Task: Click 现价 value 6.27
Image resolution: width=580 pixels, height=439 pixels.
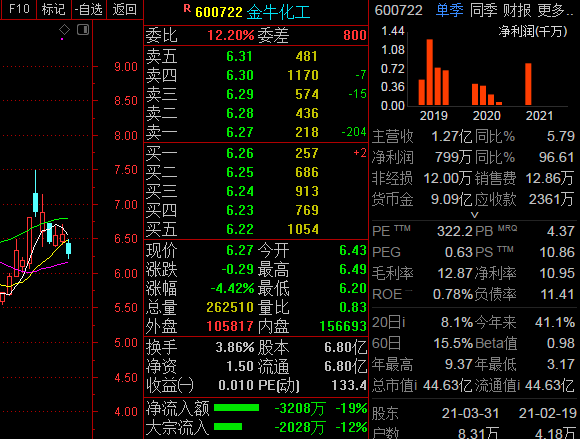Action: (x=240, y=250)
